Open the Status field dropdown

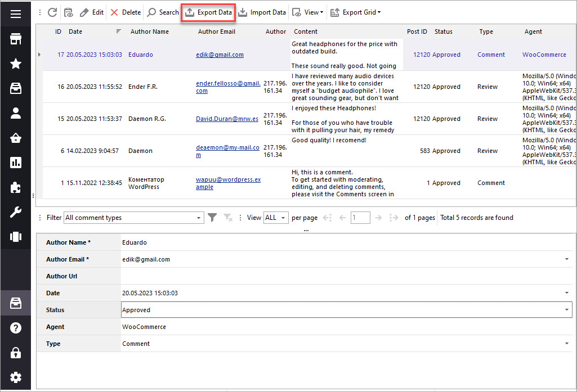pos(567,310)
